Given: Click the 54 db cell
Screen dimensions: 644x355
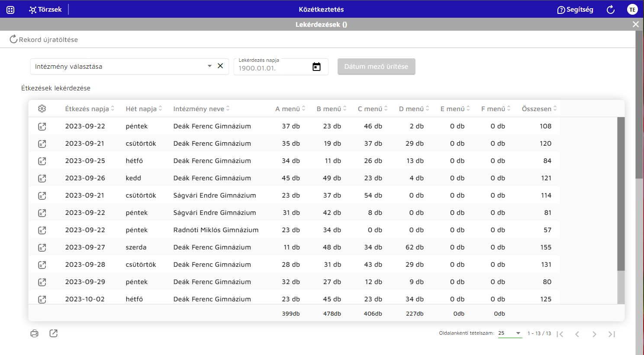Looking at the screenshot, I should (x=373, y=195).
